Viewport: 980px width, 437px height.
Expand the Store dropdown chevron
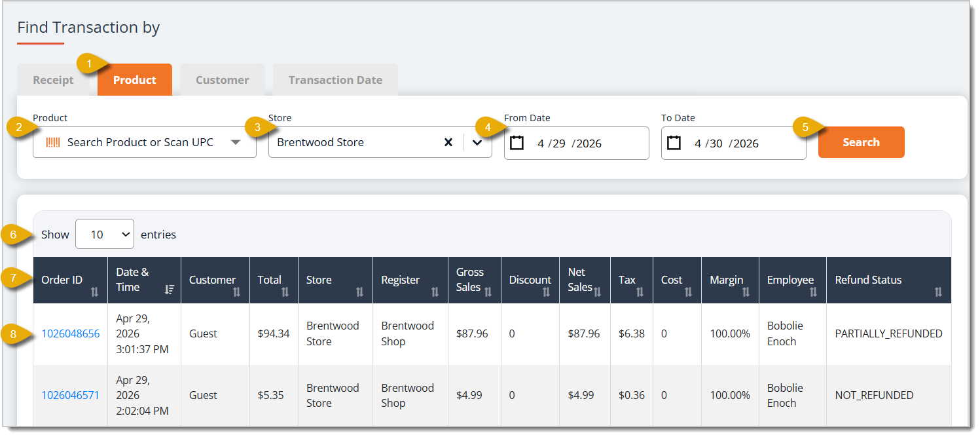(477, 142)
